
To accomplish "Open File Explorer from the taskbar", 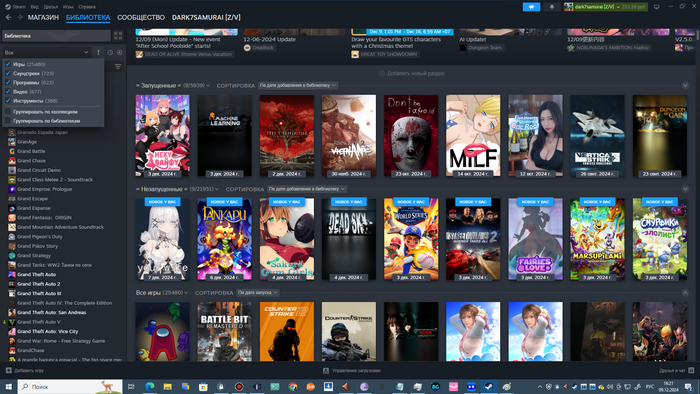I will point(167,386).
